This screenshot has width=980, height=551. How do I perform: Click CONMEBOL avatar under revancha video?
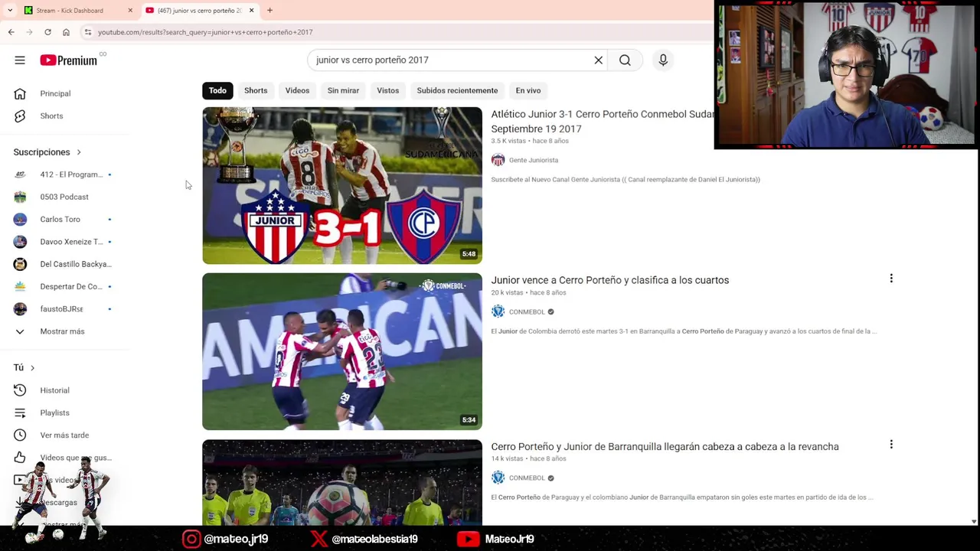tap(498, 478)
